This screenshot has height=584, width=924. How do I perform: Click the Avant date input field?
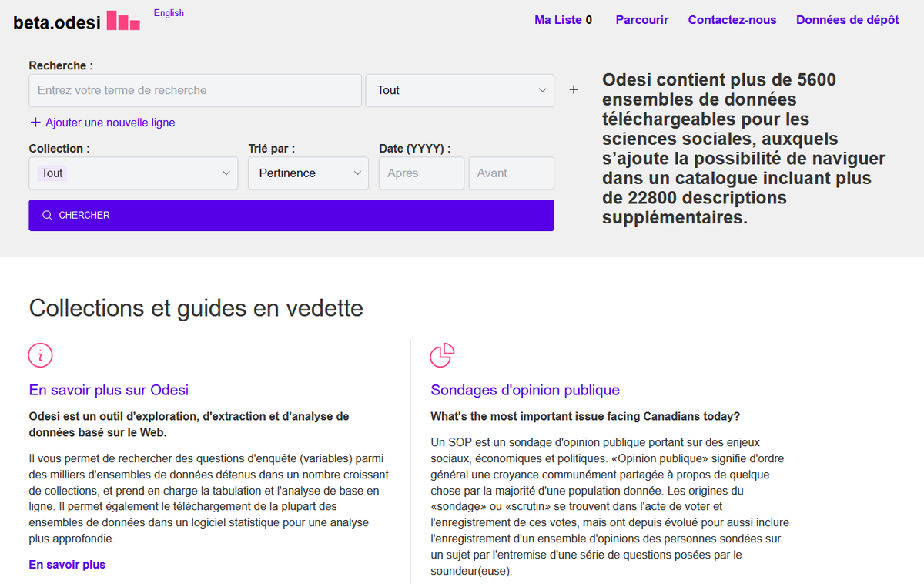pyautogui.click(x=511, y=173)
